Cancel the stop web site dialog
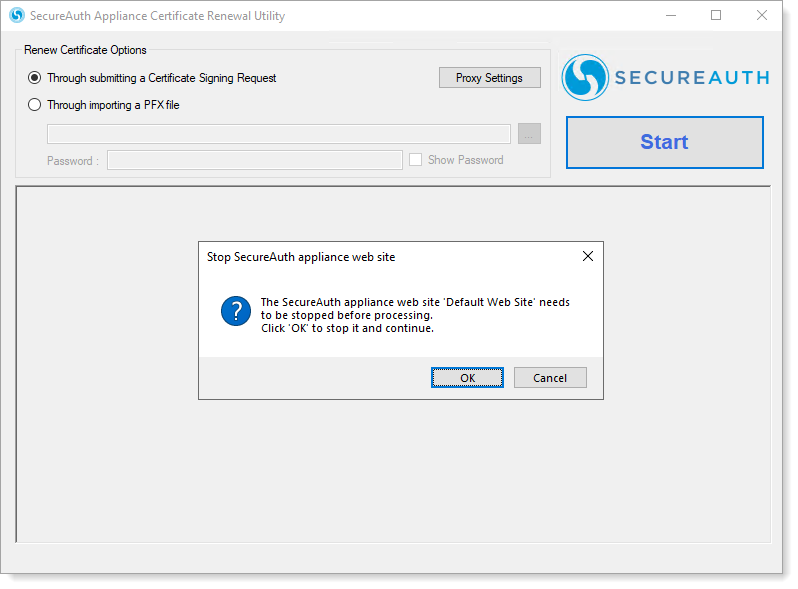798x589 pixels. [550, 378]
